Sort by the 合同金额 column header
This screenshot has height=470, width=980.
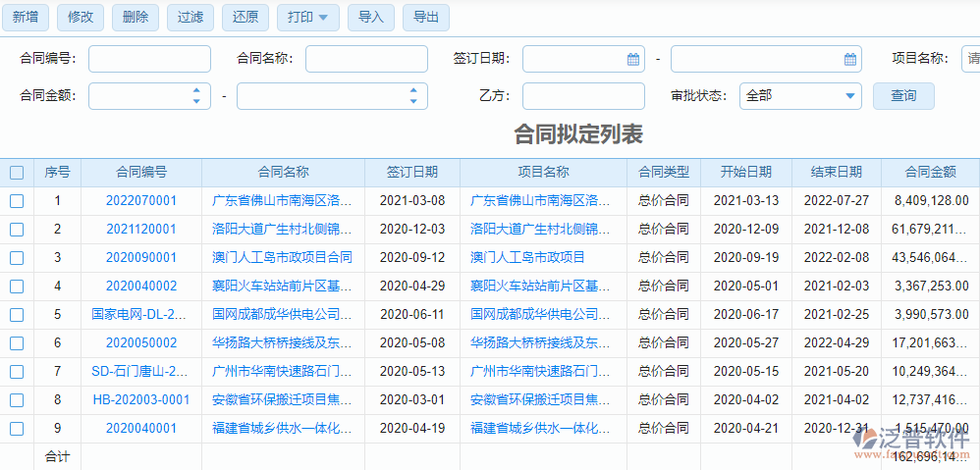(931, 173)
